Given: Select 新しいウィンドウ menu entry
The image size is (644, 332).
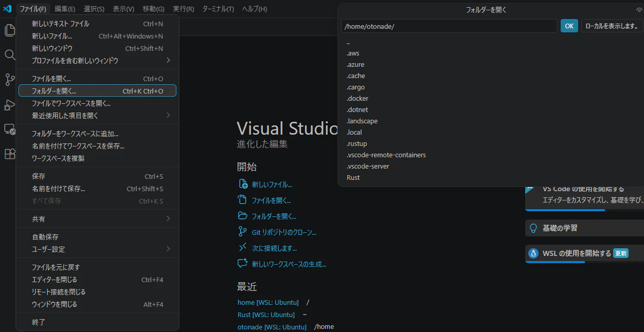Looking at the screenshot, I should (x=98, y=48).
